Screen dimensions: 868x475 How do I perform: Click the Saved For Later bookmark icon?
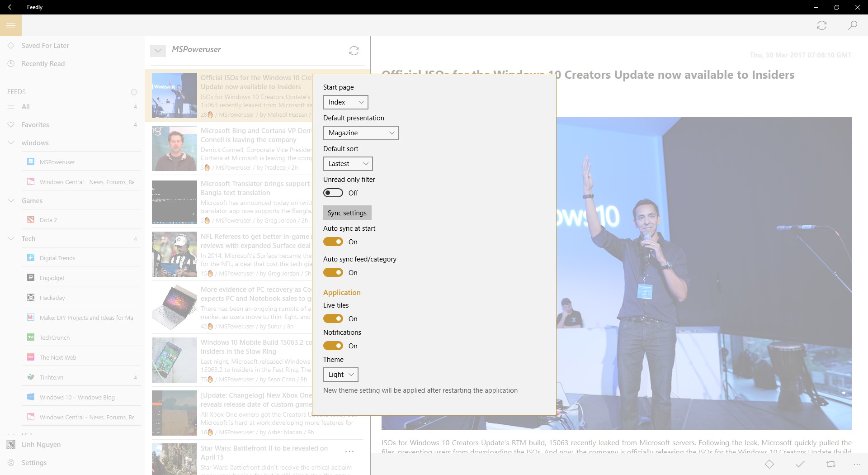coord(11,46)
